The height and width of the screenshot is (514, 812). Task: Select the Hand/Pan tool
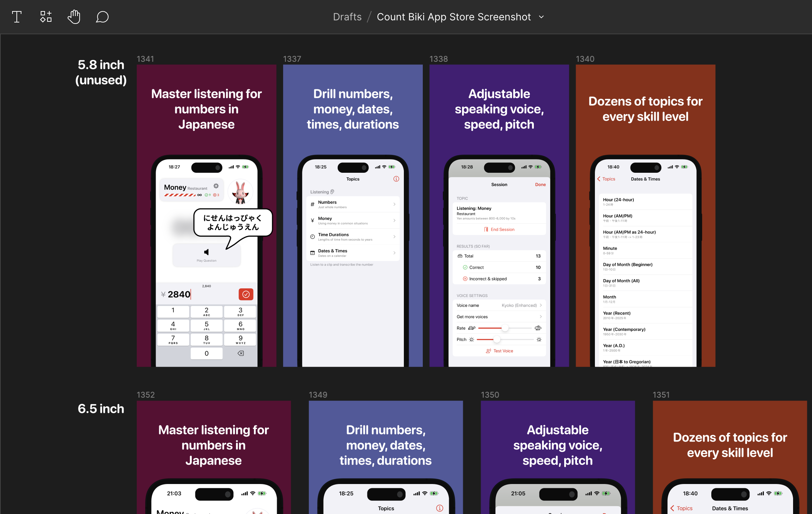tap(74, 16)
